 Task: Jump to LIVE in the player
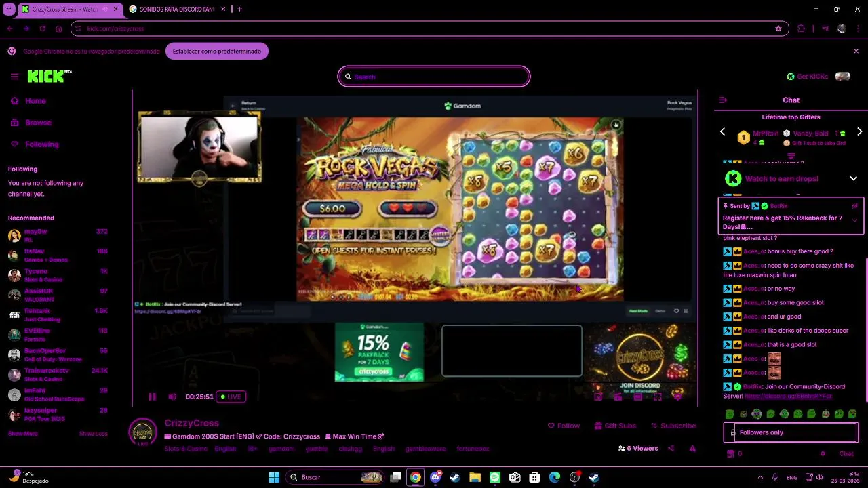[x=231, y=396]
